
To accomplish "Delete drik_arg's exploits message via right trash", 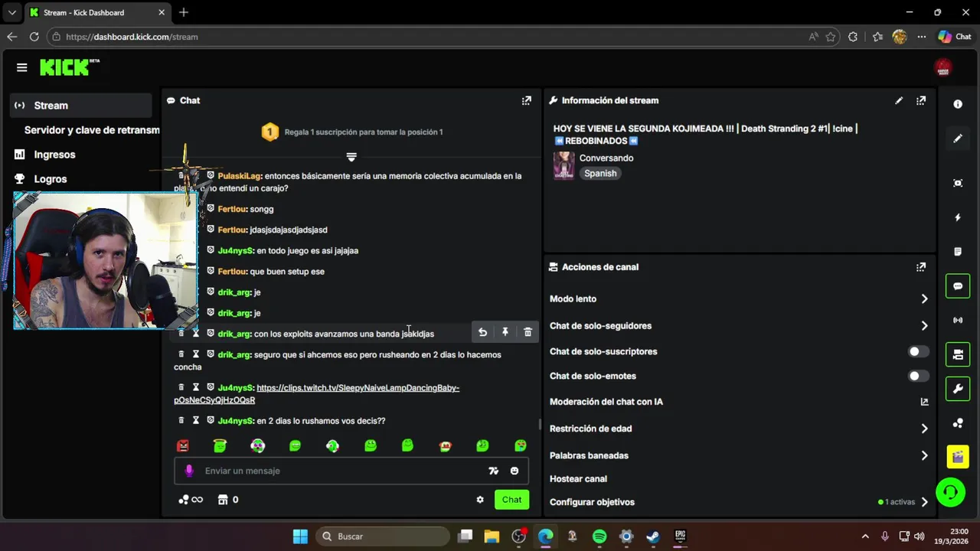I will [x=528, y=332].
